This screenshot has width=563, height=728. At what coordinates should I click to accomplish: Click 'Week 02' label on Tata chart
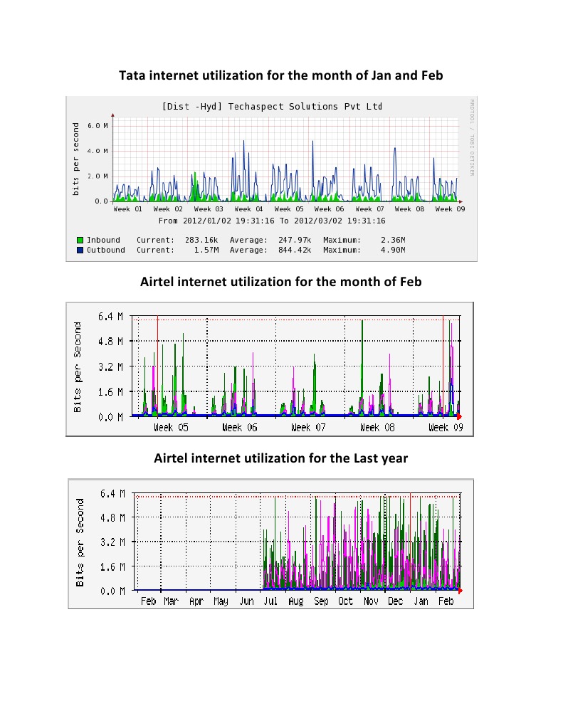tap(168, 209)
